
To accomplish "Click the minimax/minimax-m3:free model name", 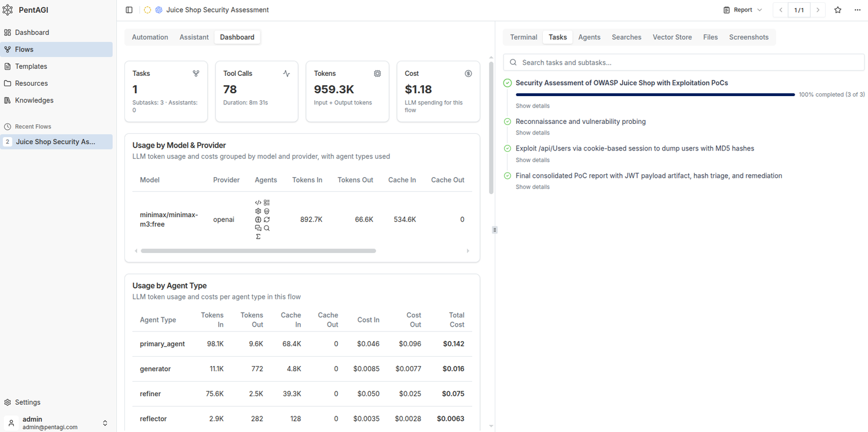I will (169, 219).
